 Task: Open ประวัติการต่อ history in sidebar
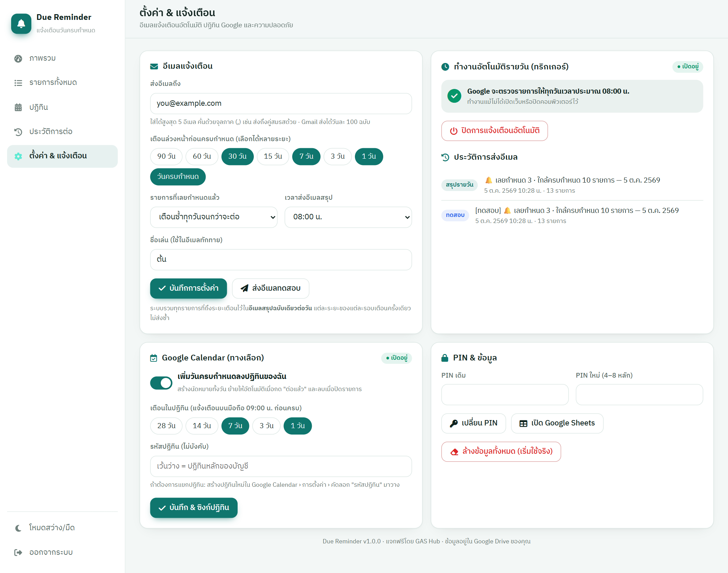point(62,132)
